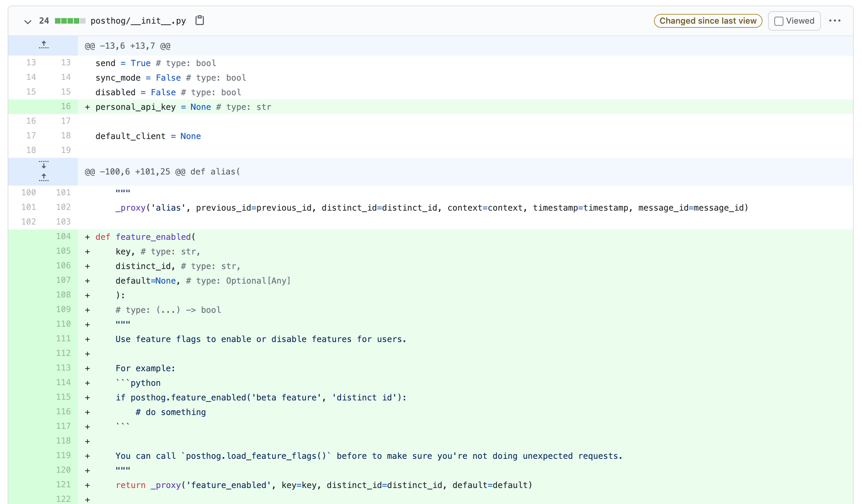Click the copy file name icon next to posthog/__init__.py

pyautogui.click(x=200, y=21)
